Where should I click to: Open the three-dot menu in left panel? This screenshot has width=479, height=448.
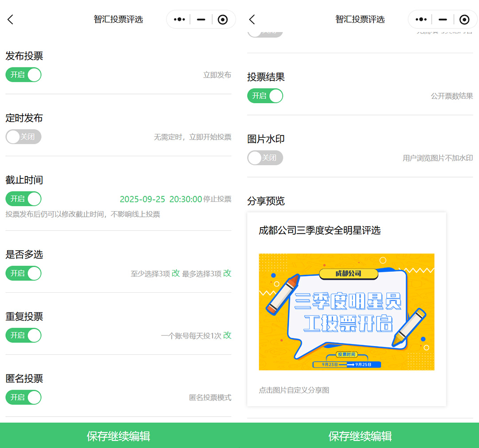click(x=179, y=20)
